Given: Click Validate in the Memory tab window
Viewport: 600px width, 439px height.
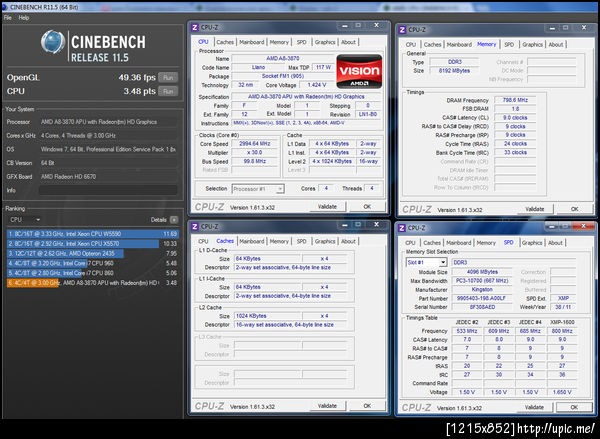Looking at the screenshot, I should (535, 209).
